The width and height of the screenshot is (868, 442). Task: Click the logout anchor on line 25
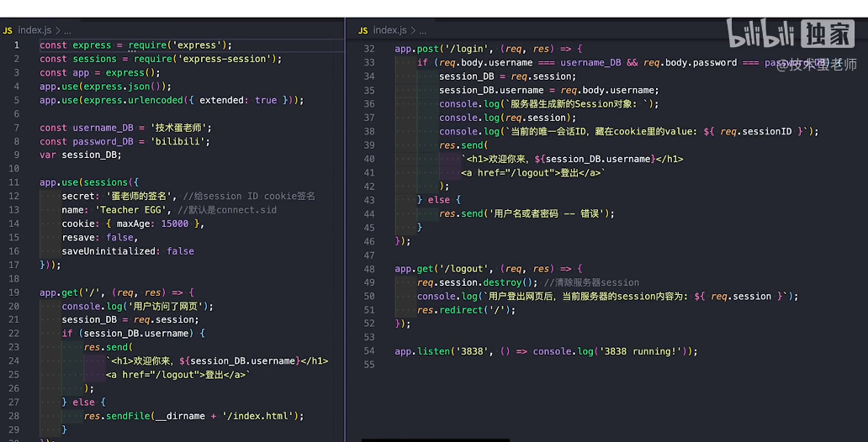177,375
